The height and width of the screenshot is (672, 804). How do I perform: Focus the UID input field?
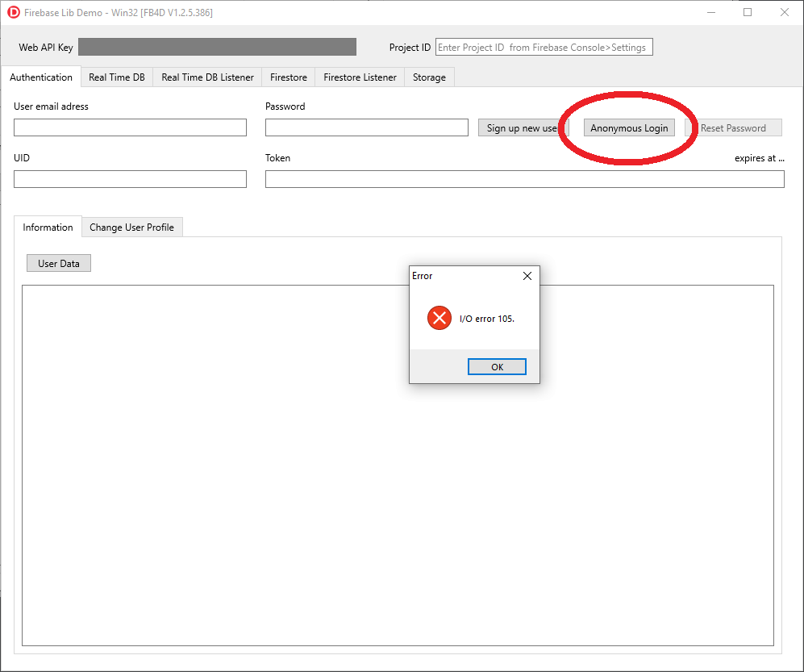(131, 179)
